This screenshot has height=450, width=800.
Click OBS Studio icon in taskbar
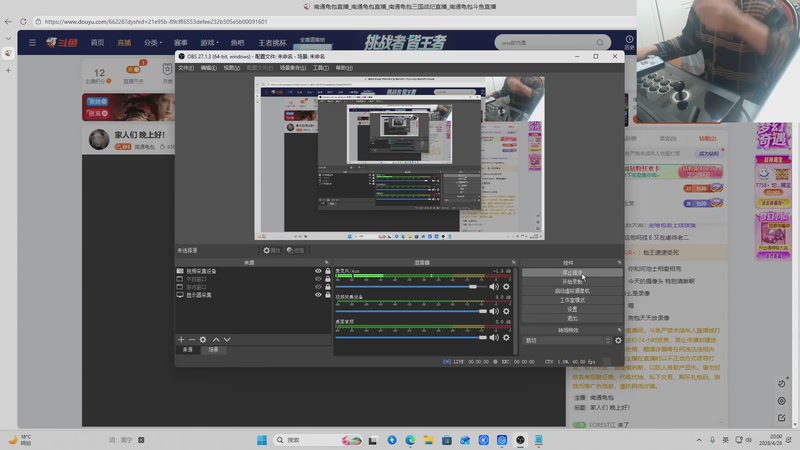[520, 440]
